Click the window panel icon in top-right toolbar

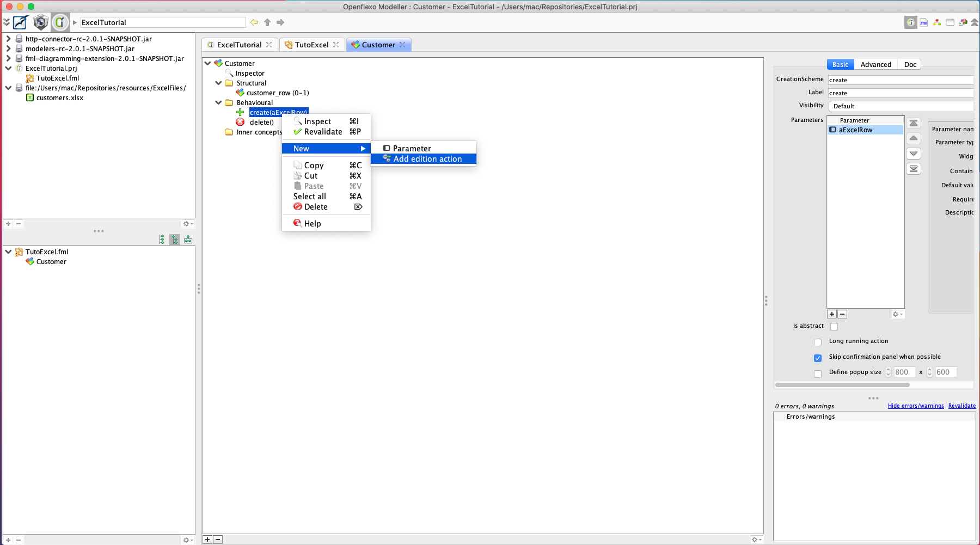point(950,22)
